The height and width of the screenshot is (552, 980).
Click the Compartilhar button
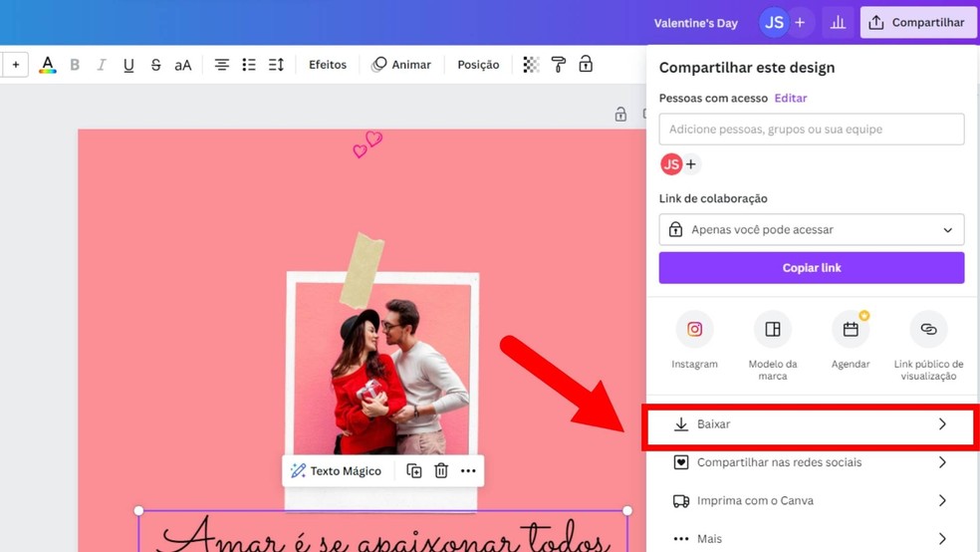click(917, 23)
